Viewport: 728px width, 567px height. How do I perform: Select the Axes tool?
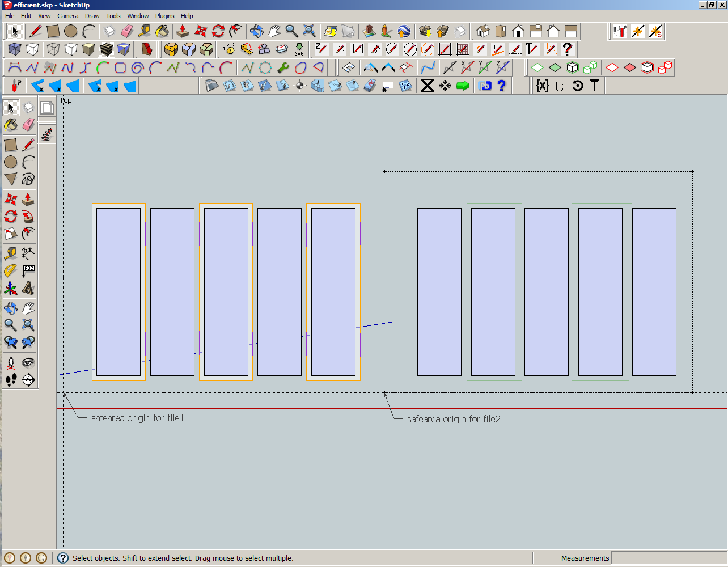pyautogui.click(x=10, y=289)
